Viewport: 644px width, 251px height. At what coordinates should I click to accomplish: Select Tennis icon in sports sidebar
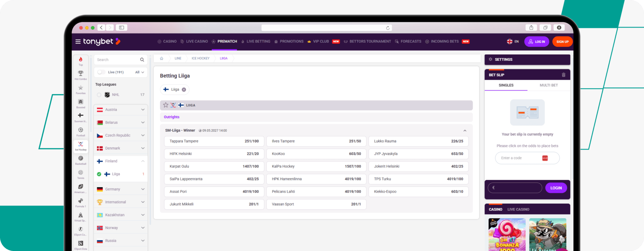click(80, 172)
